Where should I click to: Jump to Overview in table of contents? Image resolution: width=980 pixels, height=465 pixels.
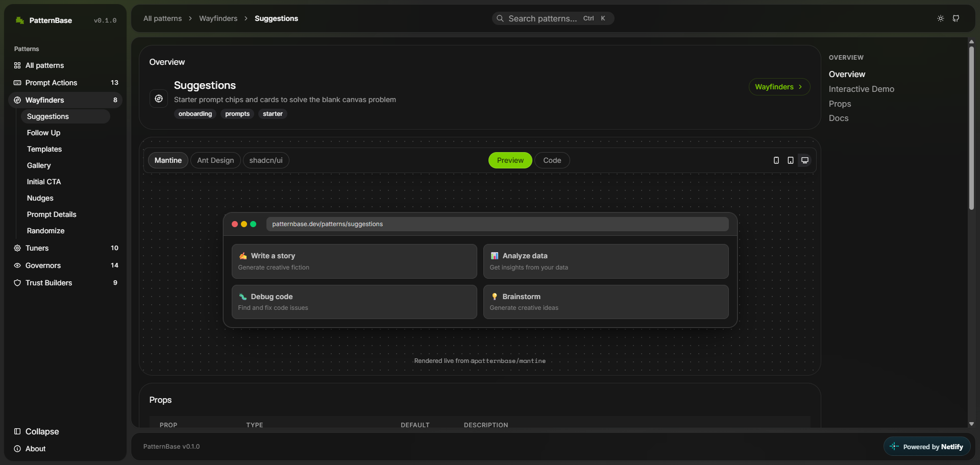tap(847, 74)
